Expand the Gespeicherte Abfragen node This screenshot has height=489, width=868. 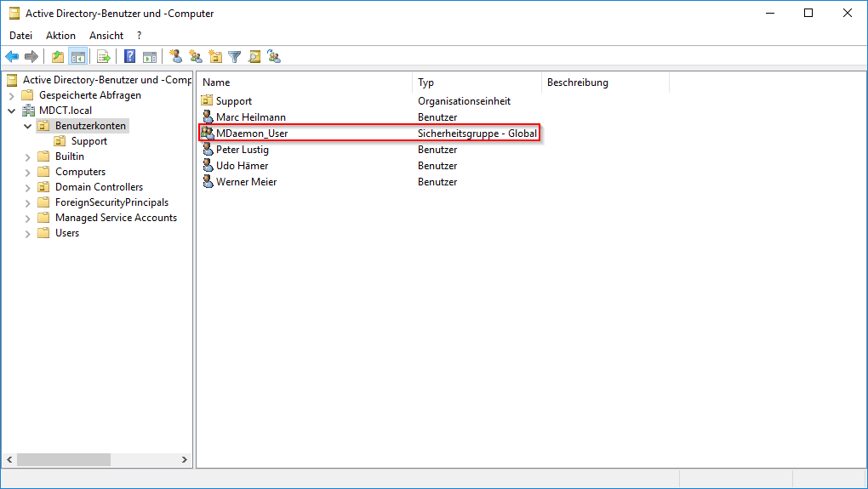[12, 95]
